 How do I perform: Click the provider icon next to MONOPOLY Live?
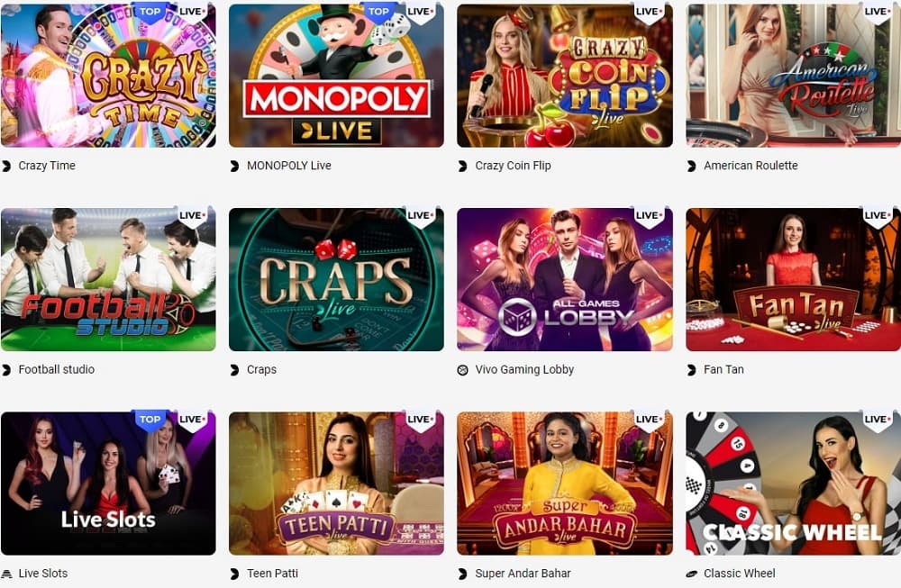[234, 166]
